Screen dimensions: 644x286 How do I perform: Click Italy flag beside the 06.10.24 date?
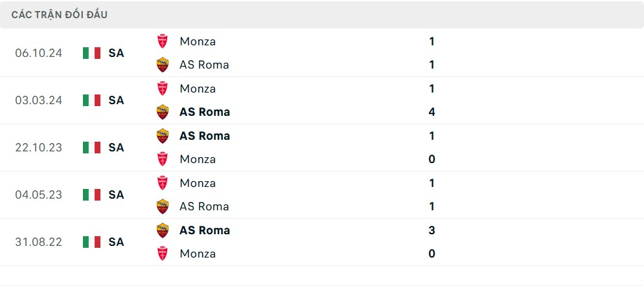pos(91,53)
